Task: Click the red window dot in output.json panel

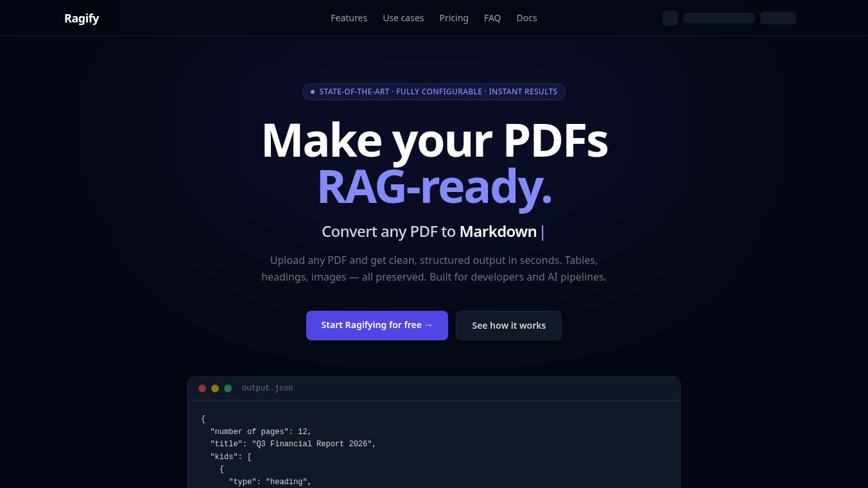Action: click(202, 388)
